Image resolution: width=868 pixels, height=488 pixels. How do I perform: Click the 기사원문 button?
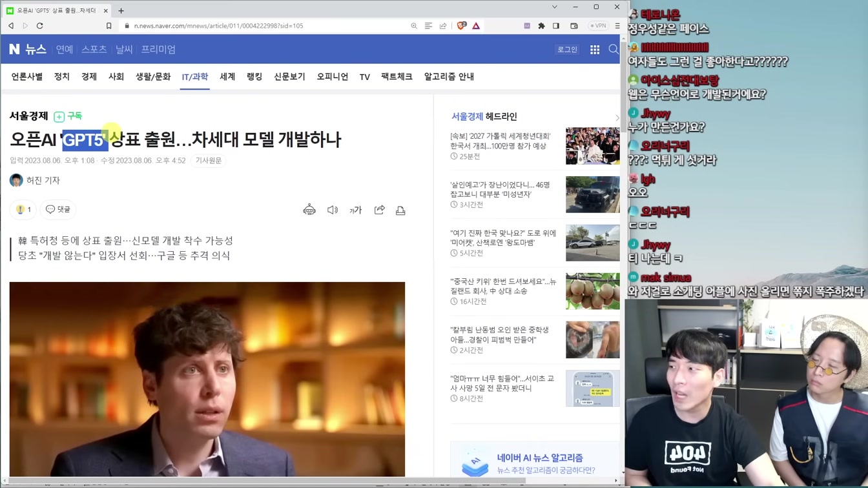(209, 161)
